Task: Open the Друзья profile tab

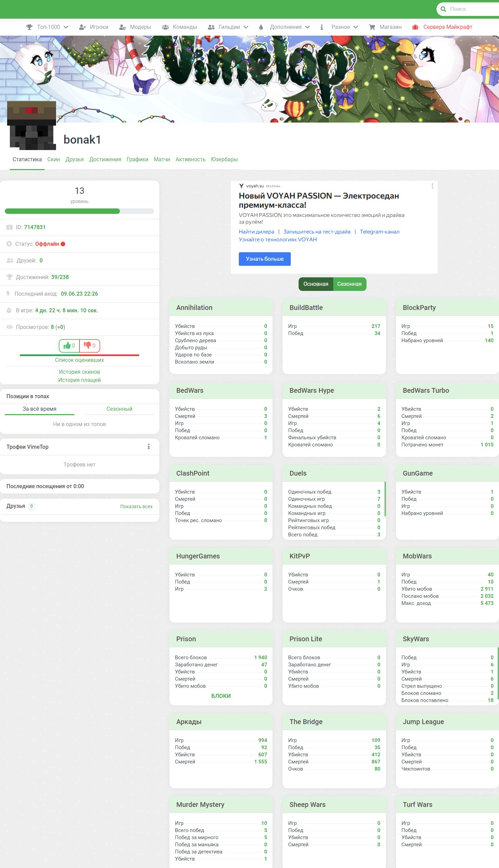Action: [x=74, y=159]
